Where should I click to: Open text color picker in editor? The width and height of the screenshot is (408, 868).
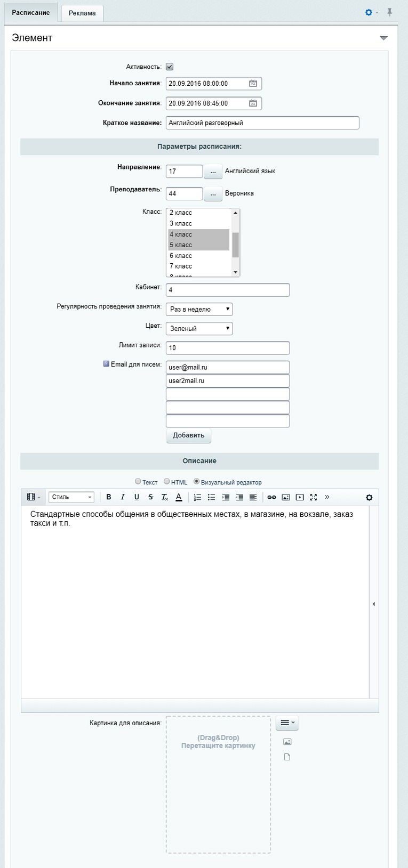click(179, 497)
